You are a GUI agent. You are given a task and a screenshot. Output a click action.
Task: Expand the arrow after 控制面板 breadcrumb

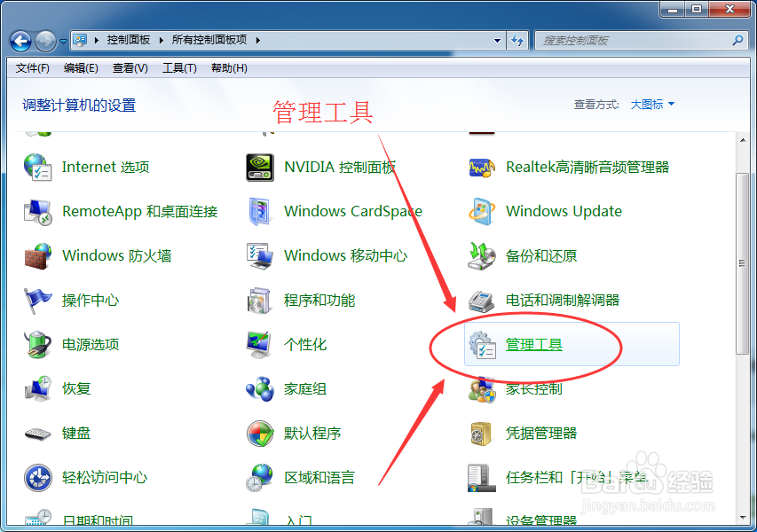[162, 40]
